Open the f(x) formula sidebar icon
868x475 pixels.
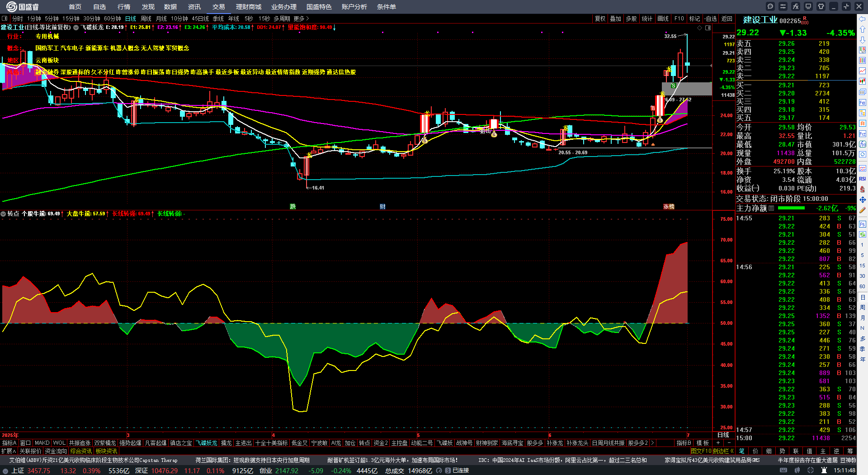pyautogui.click(x=863, y=144)
